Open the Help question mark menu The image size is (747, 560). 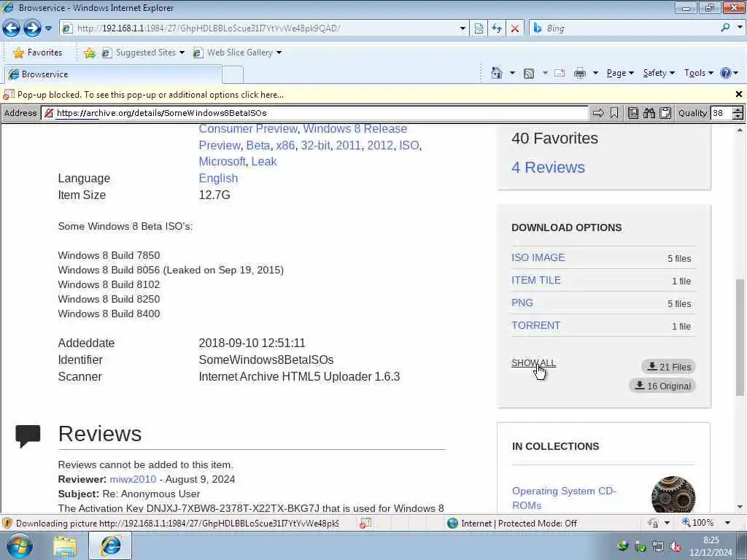tap(729, 73)
